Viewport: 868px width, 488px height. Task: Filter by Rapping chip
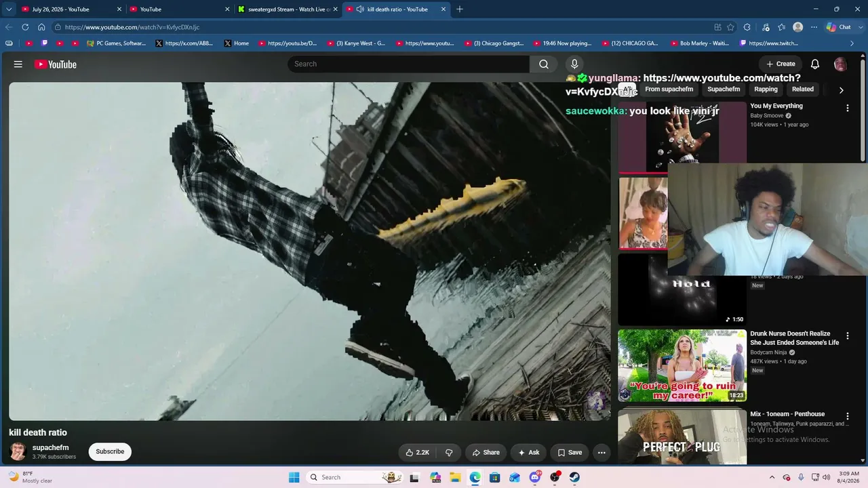coord(766,89)
